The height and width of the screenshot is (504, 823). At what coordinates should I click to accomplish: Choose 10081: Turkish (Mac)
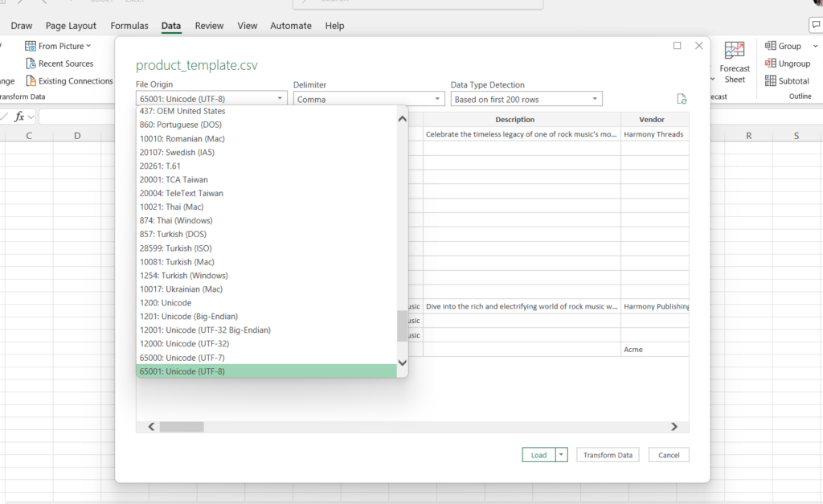coord(267,261)
